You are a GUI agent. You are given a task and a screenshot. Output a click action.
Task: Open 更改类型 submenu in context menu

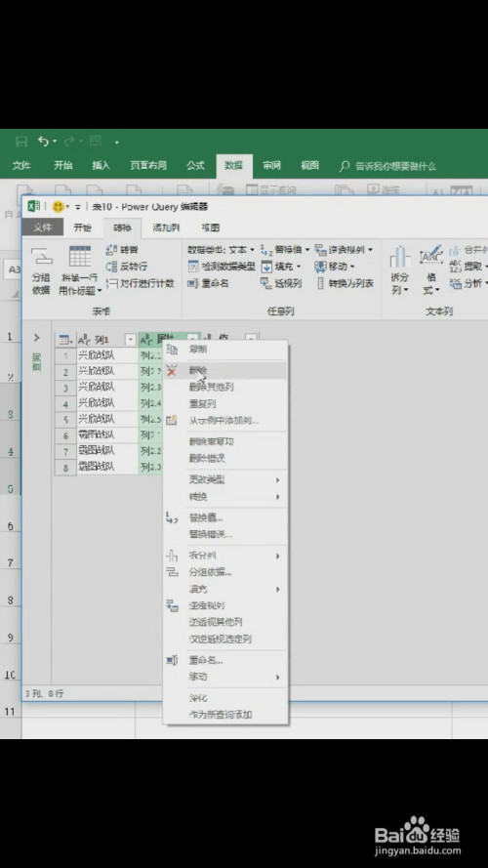pos(225,479)
